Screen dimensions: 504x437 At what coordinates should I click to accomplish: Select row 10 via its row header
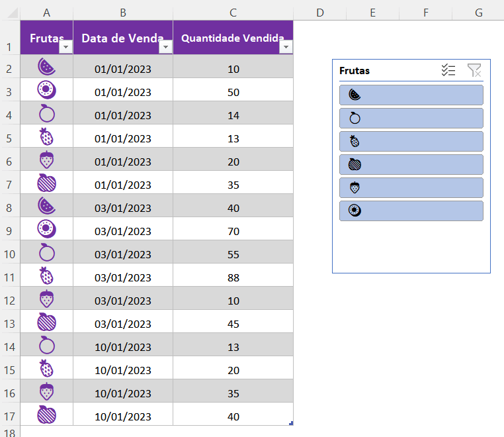[x=10, y=254]
